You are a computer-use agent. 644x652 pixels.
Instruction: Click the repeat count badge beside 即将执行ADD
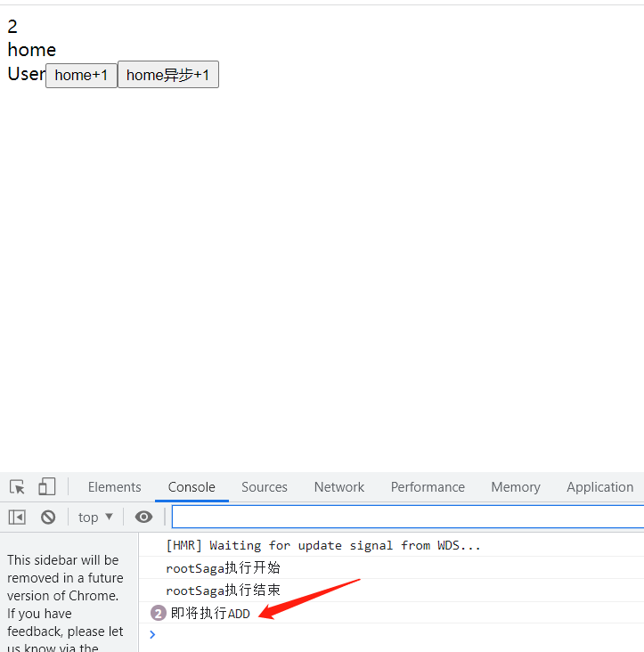tap(158, 613)
